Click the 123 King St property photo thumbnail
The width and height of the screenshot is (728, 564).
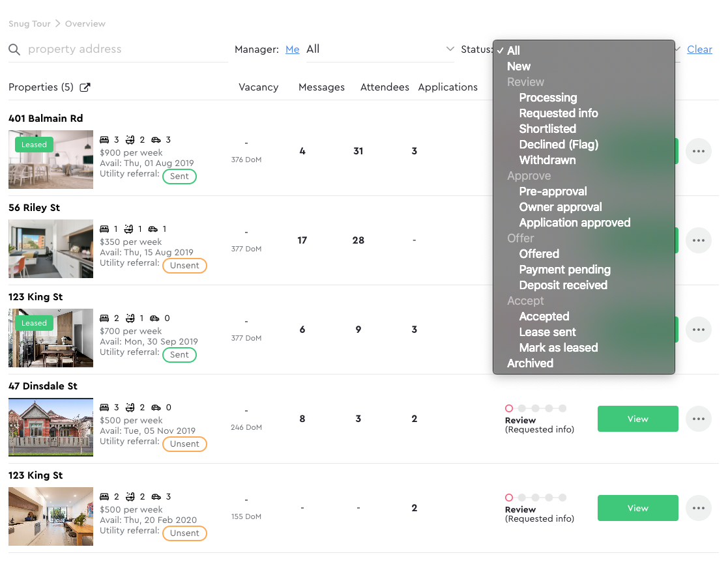[50, 338]
